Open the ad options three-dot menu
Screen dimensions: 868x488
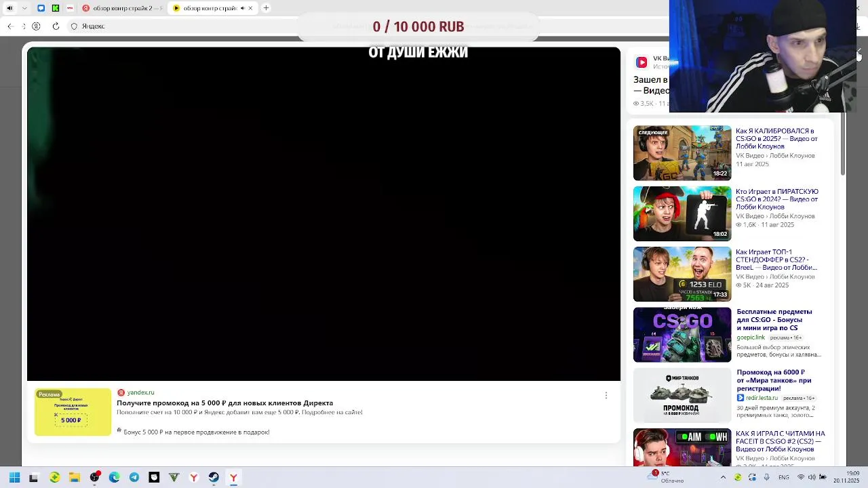(x=606, y=395)
